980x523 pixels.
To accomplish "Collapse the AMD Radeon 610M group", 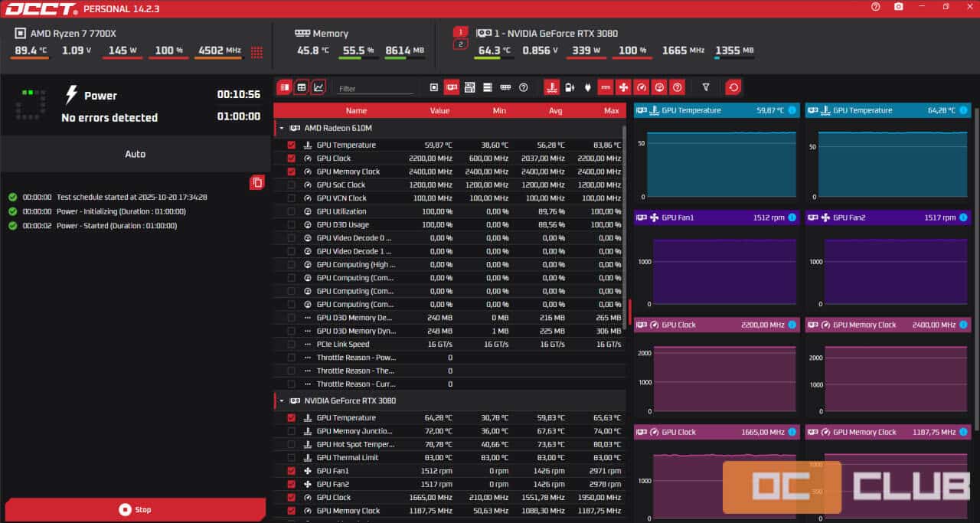I will [x=282, y=129].
